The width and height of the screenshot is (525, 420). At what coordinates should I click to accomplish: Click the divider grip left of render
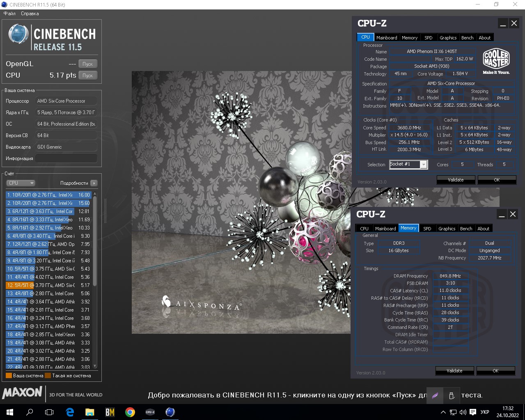point(105,212)
